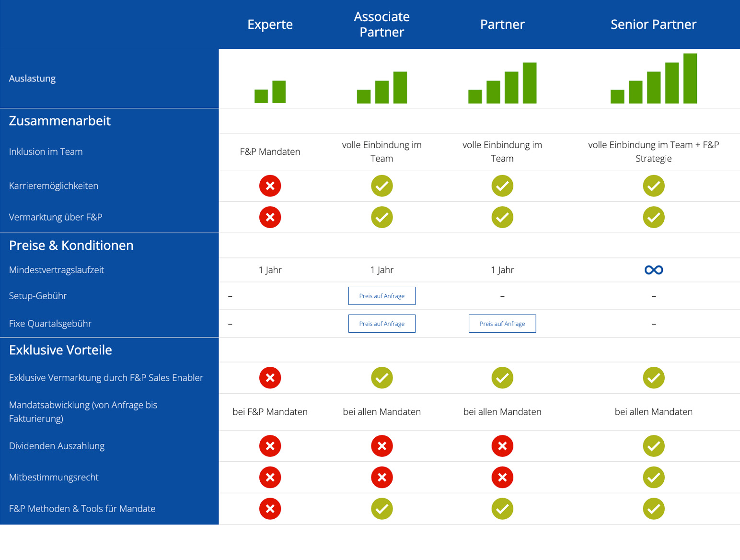Click the Inklusion im Team row label
The height and width of the screenshot is (560, 740).
[x=46, y=152]
